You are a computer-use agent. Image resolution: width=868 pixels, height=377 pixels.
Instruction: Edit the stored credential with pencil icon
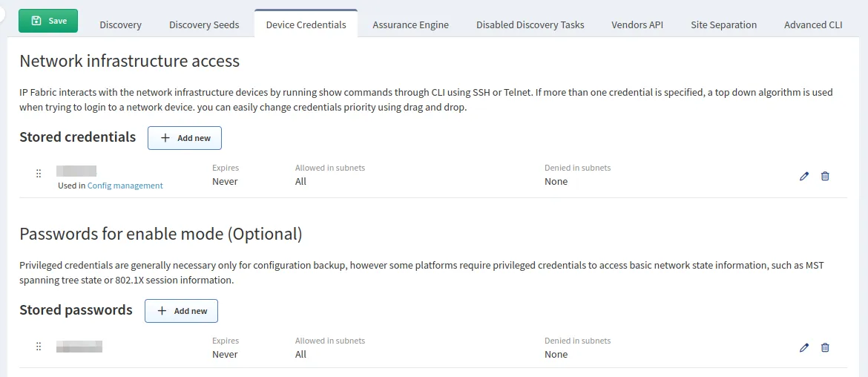(x=804, y=177)
